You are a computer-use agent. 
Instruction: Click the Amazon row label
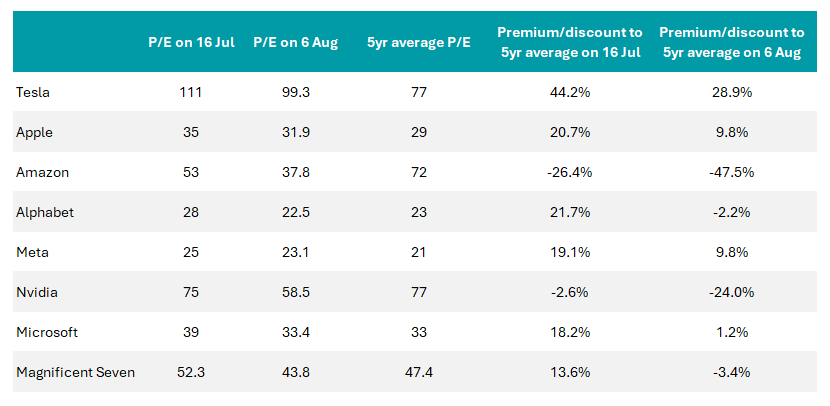(40, 171)
